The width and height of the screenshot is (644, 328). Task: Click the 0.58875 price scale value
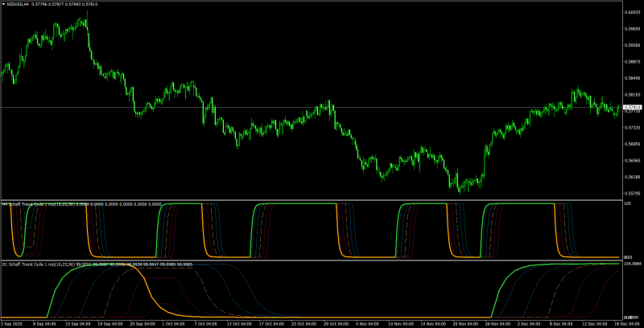click(634, 62)
